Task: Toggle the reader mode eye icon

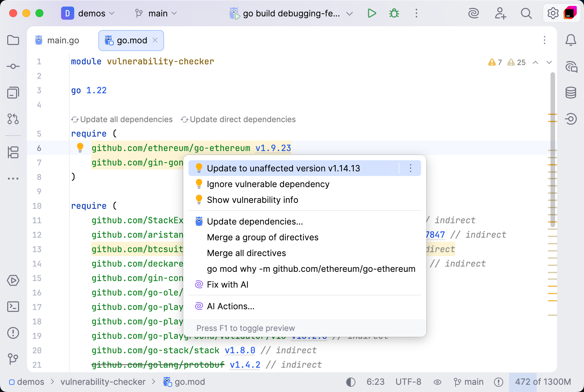Action: click(437, 382)
